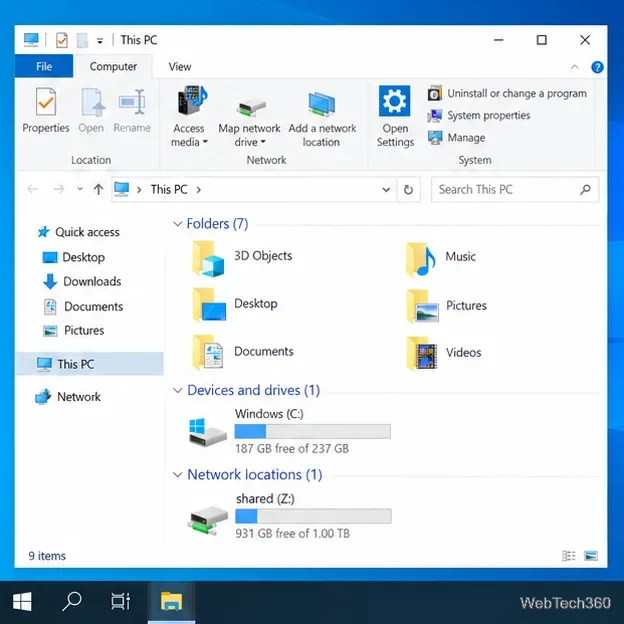Select the Documents folder in Folders
The width and height of the screenshot is (624, 624).
[243, 352]
